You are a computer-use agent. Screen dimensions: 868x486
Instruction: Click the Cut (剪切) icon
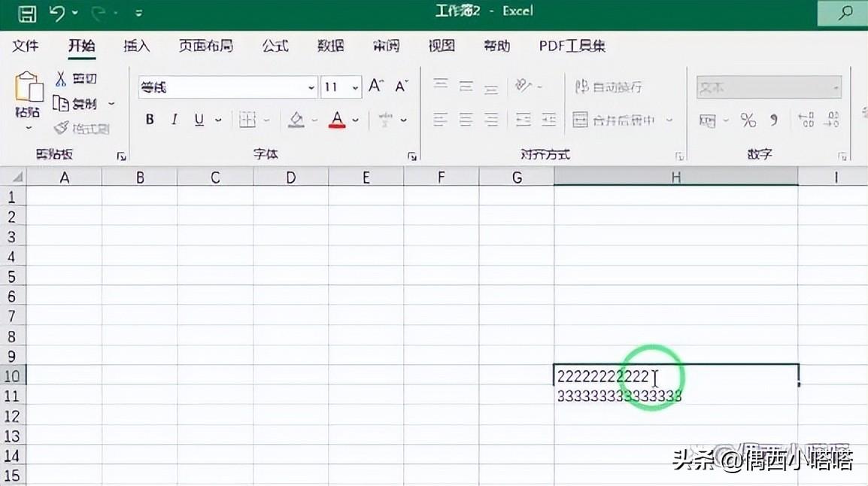point(63,77)
